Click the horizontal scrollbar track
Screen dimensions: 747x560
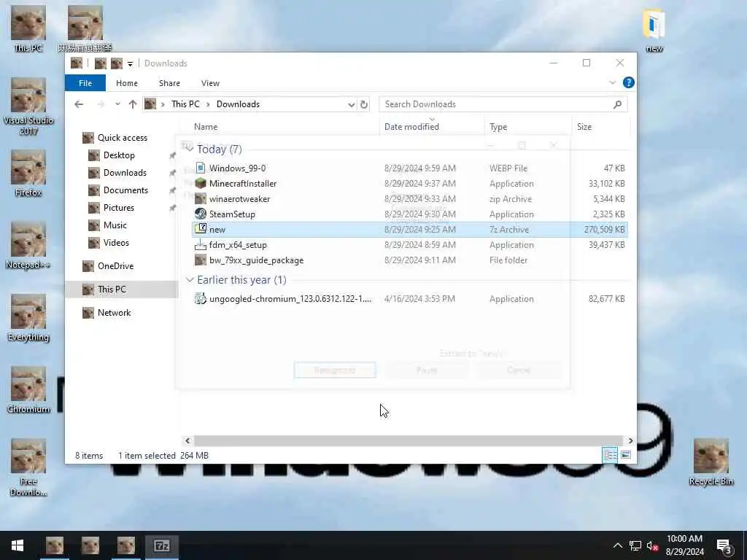click(409, 440)
